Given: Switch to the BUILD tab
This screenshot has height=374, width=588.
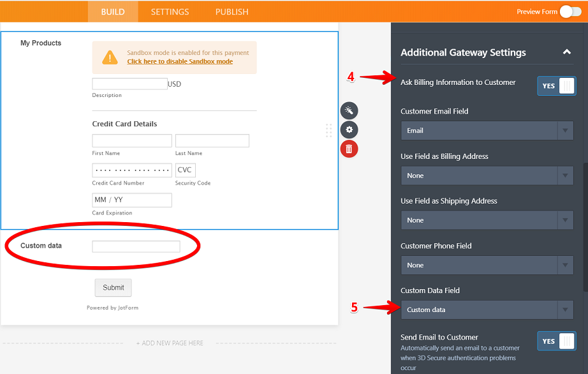Looking at the screenshot, I should pyautogui.click(x=113, y=11).
